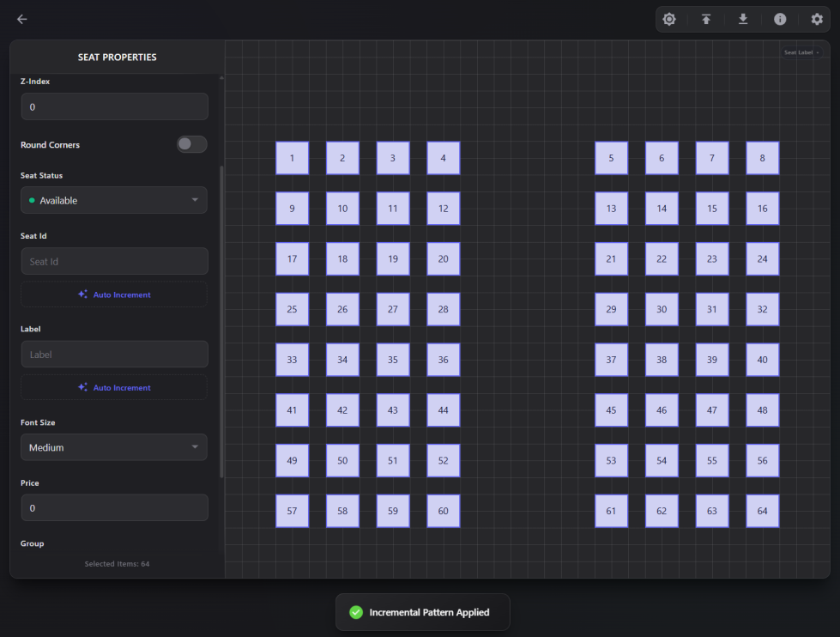Open settings via the gear icon
840x637 pixels.
tap(817, 19)
